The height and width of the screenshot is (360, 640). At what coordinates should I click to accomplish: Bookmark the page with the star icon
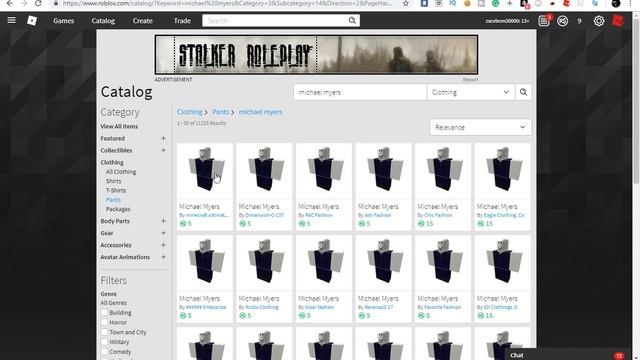(406, 4)
